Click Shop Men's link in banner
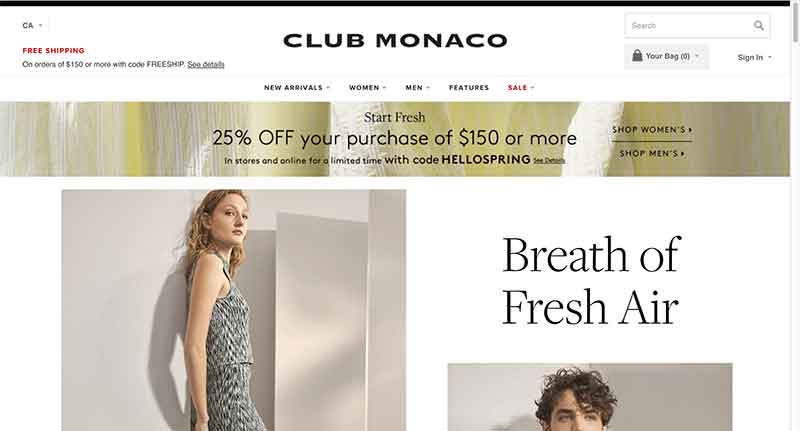The height and width of the screenshot is (431, 800). click(652, 153)
